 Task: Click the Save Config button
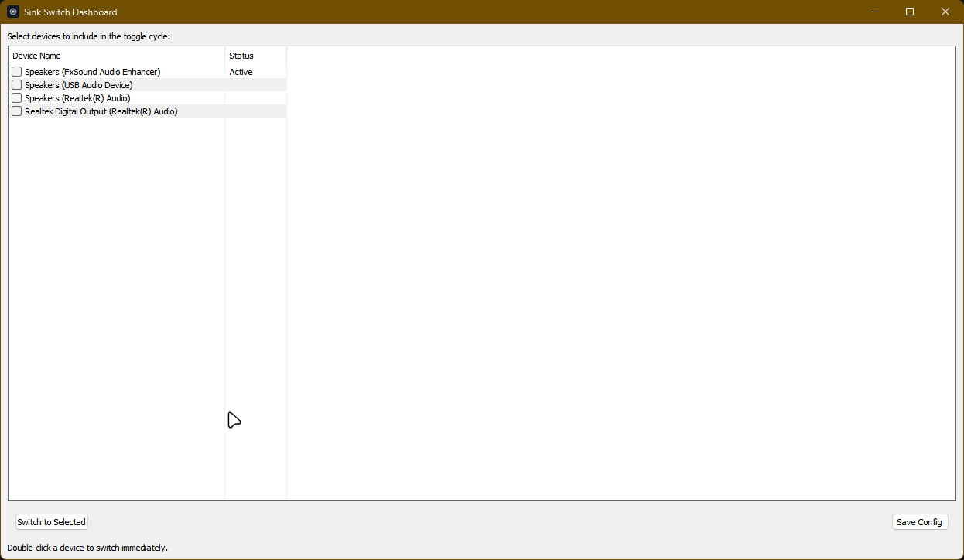[920, 521]
